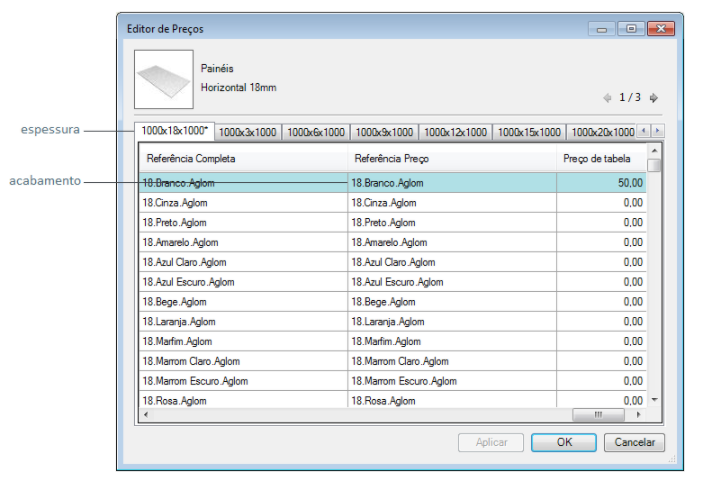Click the price cell of 18.Cinza.Aglom
Image resolution: width=717 pixels, height=485 pixels.
[x=601, y=203]
